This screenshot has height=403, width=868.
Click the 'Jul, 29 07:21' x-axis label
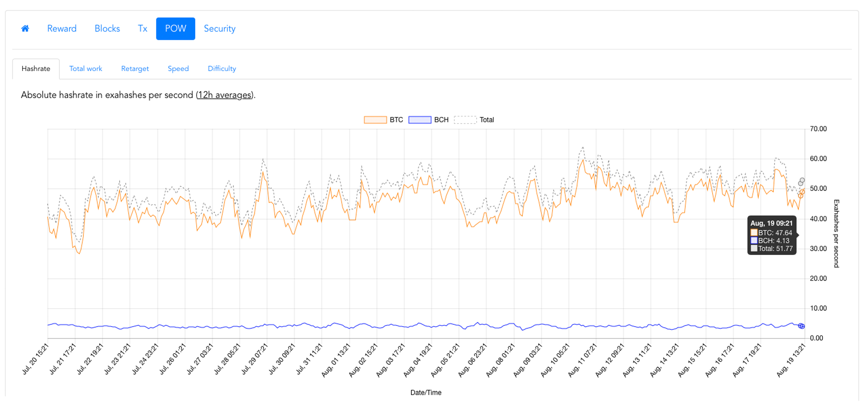pyautogui.click(x=255, y=359)
